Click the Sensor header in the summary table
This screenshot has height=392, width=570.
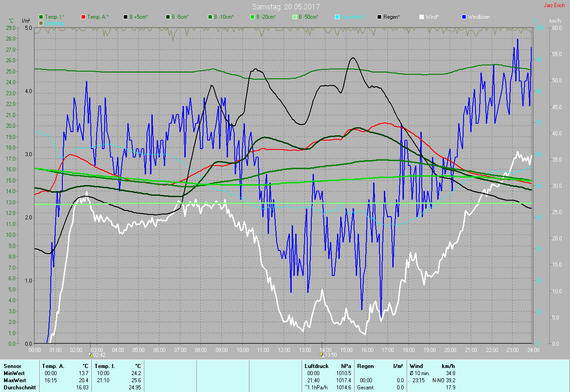pos(12,366)
